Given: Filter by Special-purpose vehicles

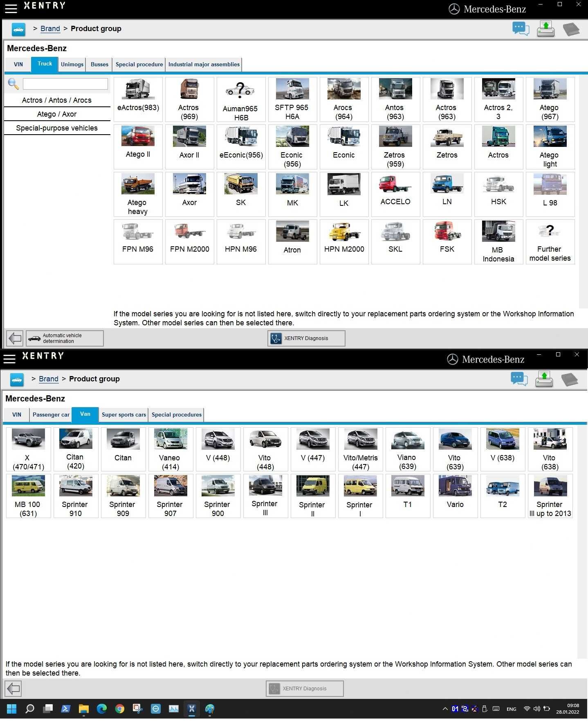Looking at the screenshot, I should (57, 128).
